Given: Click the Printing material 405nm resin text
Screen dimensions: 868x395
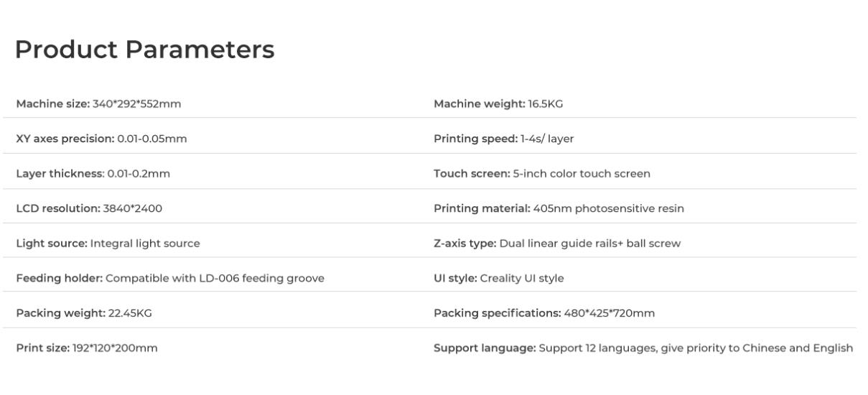Looking at the screenshot, I should (559, 208).
